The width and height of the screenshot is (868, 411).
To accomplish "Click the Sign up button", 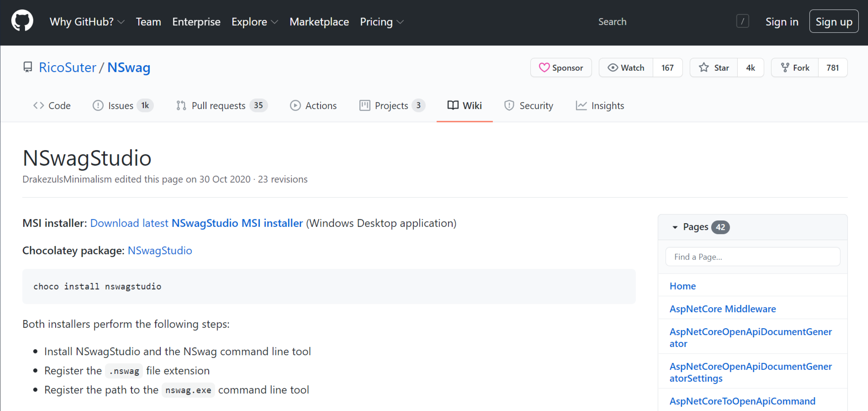I will tap(834, 21).
